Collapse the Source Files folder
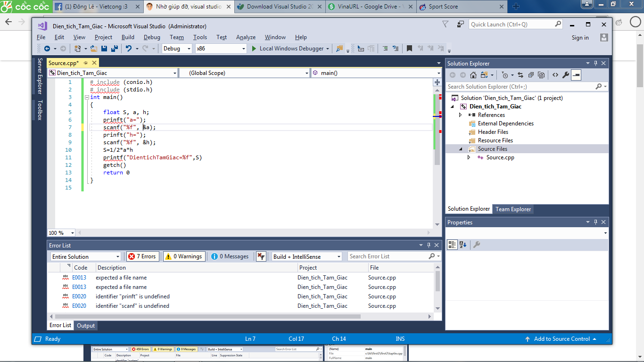The width and height of the screenshot is (644, 362). [x=461, y=149]
